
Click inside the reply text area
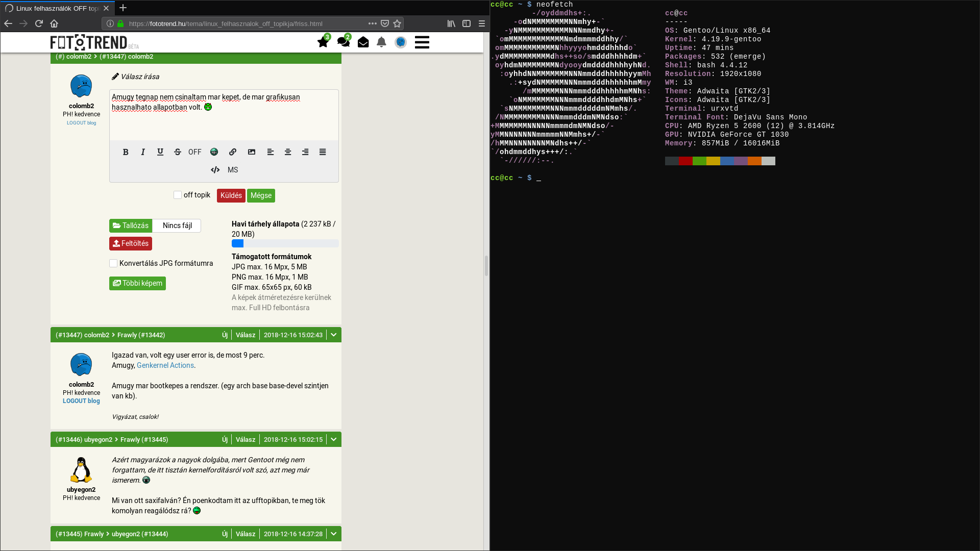(224, 115)
